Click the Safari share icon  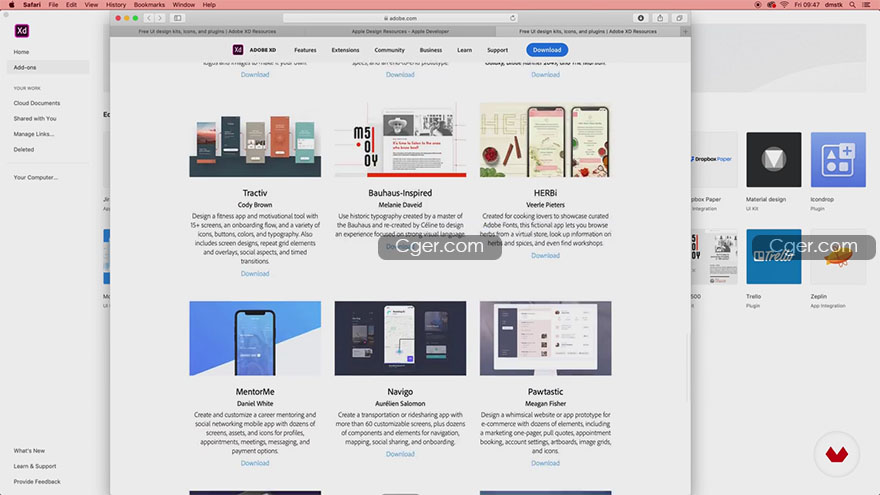[x=660, y=18]
